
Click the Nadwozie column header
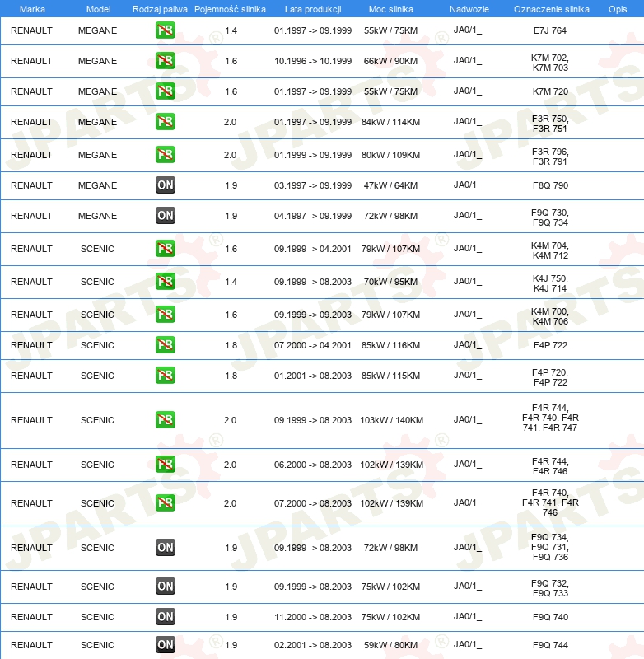point(469,9)
